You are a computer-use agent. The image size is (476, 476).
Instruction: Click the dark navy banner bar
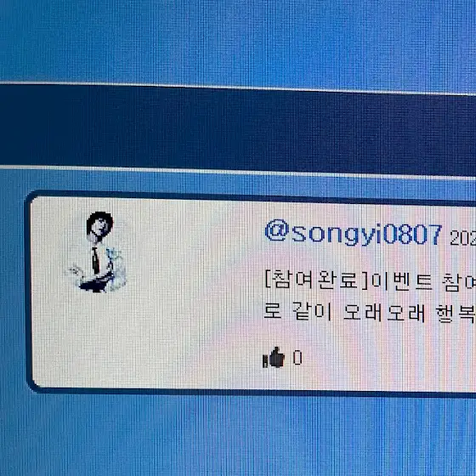point(238,129)
